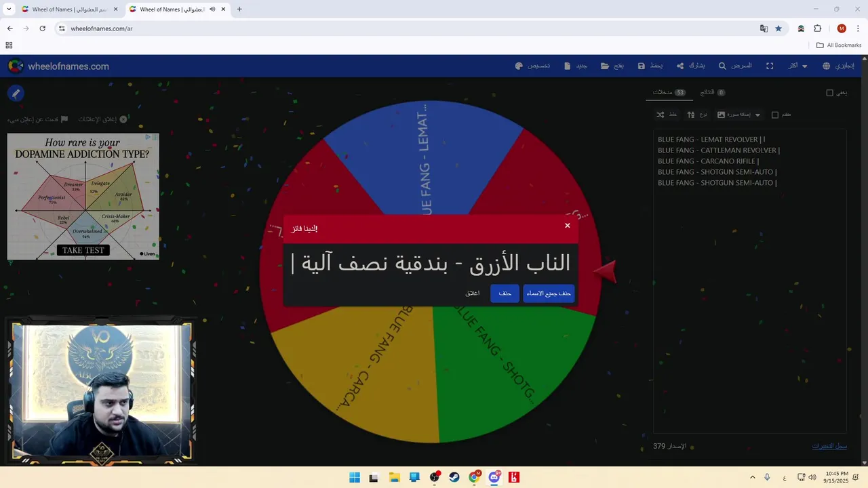Screen dimensions: 868x488
Task: Open the Chrome extensions puzzle icon
Action: pos(817,28)
